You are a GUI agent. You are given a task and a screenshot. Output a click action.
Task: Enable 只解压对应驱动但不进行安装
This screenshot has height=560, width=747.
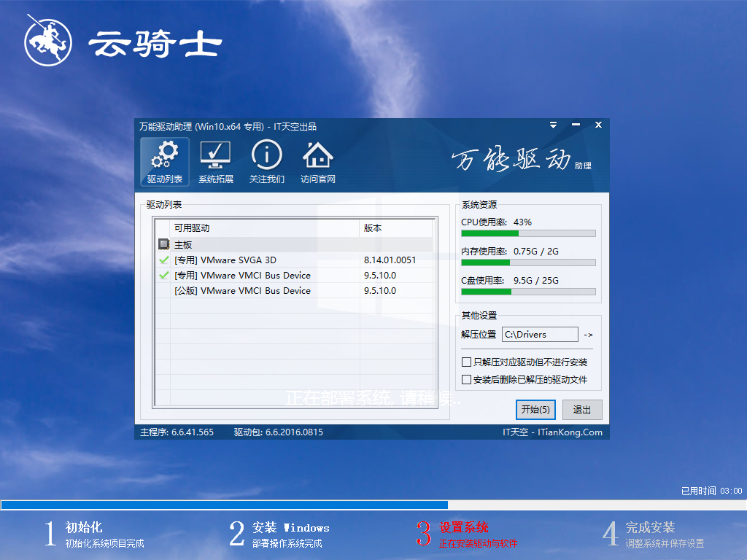pyautogui.click(x=465, y=361)
